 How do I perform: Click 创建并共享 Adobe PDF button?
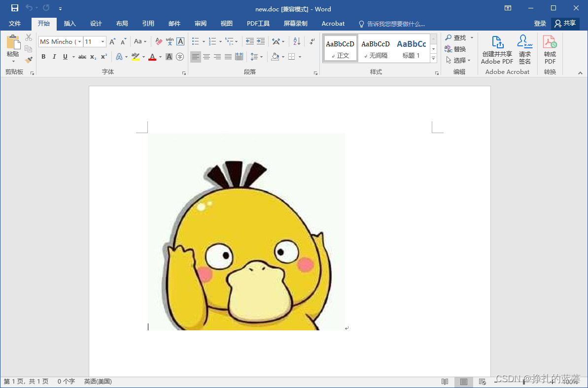coord(497,50)
